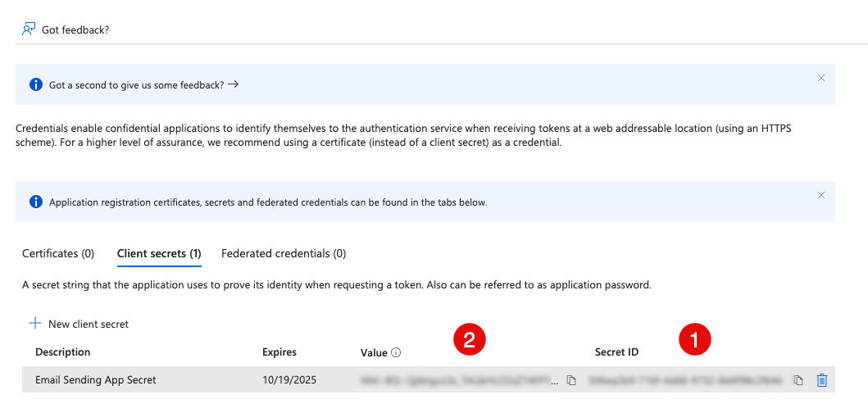868x413 pixels.
Task: Select the Email Sending App Secret row
Action: 96,380
